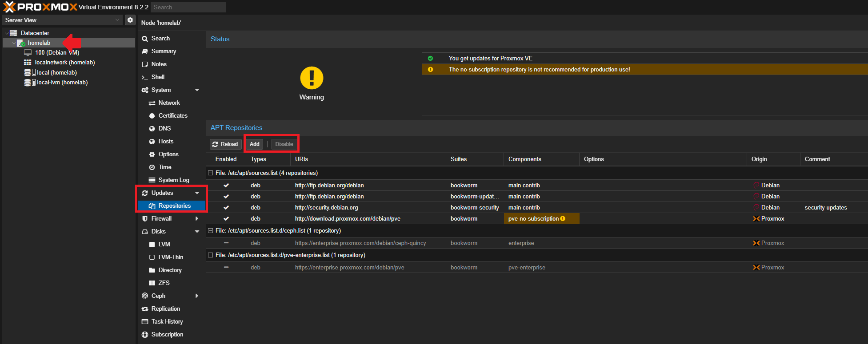Screen dimensions: 868x344
Task: Click the Hosts globe icon
Action: 152,142
